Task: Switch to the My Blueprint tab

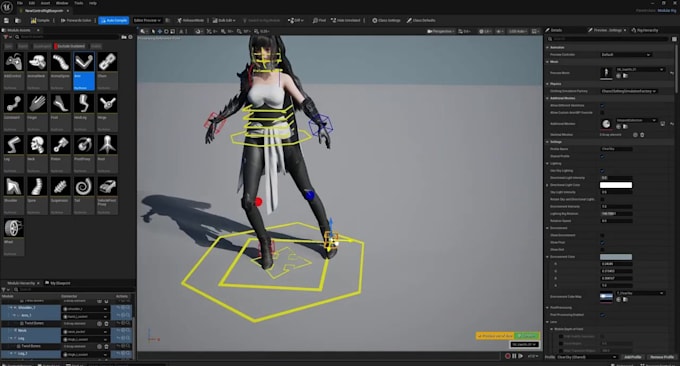Action: (58, 283)
